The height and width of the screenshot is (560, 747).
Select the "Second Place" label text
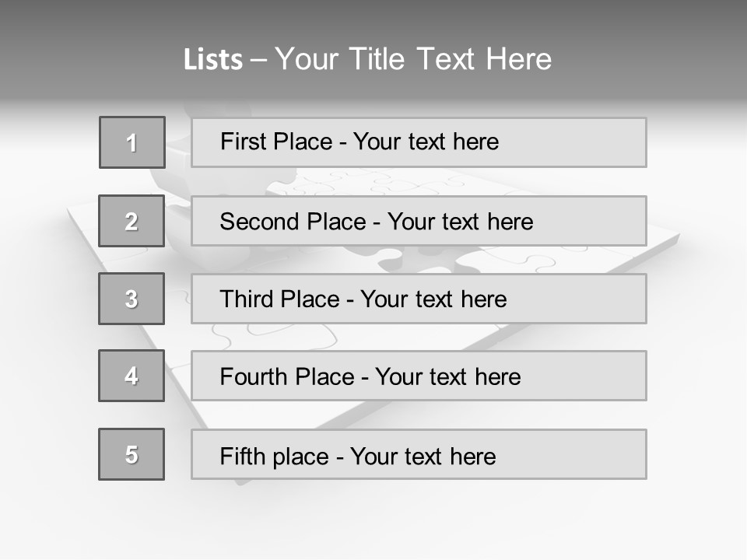[292, 222]
